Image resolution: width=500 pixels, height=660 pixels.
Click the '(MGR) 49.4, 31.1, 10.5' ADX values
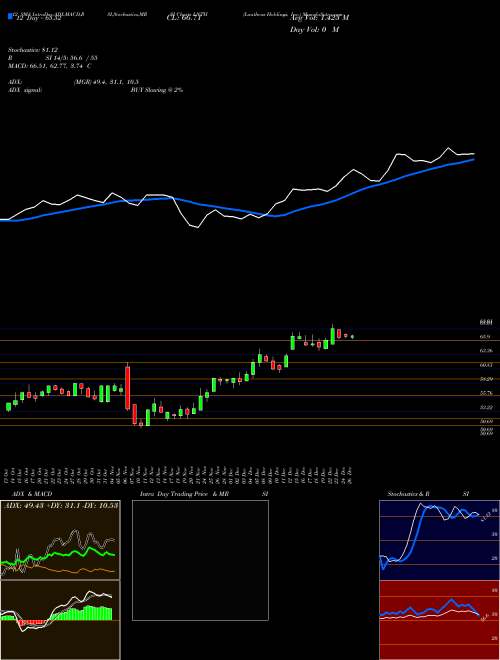(x=106, y=82)
